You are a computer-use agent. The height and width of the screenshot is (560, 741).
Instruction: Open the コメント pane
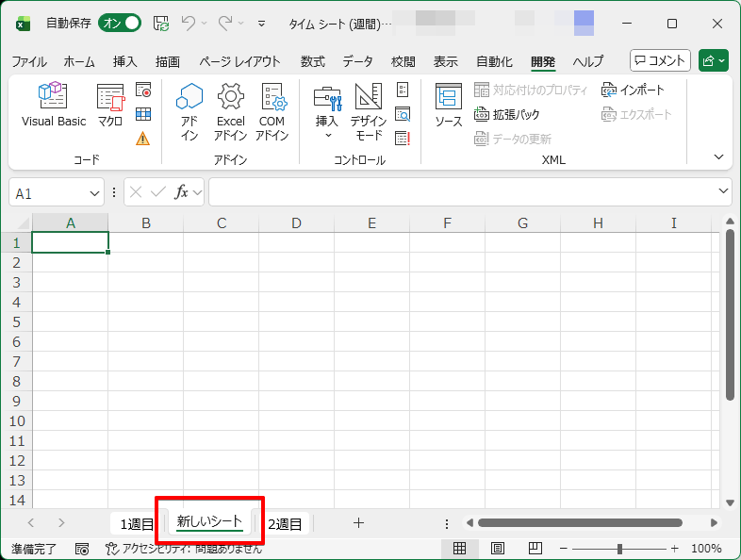click(660, 60)
